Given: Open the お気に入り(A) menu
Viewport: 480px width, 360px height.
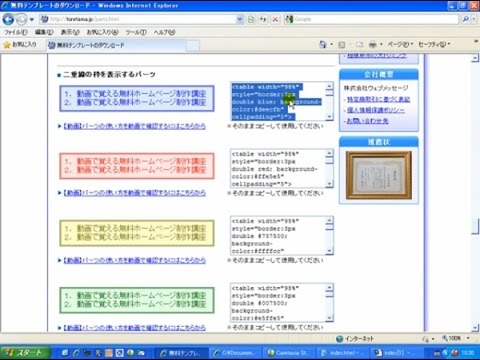Looking at the screenshot, I should [x=102, y=32].
